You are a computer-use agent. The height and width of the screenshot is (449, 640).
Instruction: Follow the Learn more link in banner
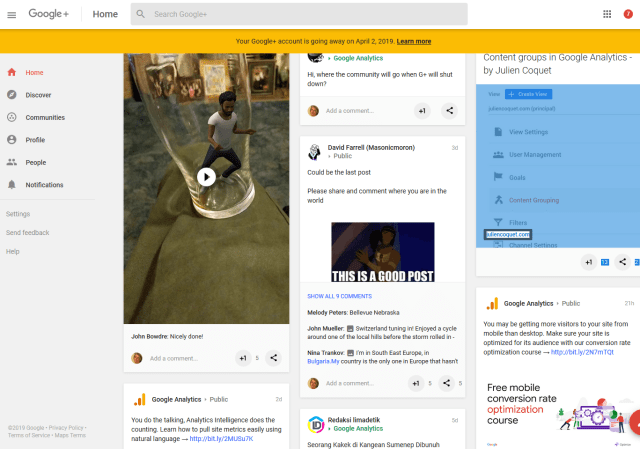tap(413, 41)
